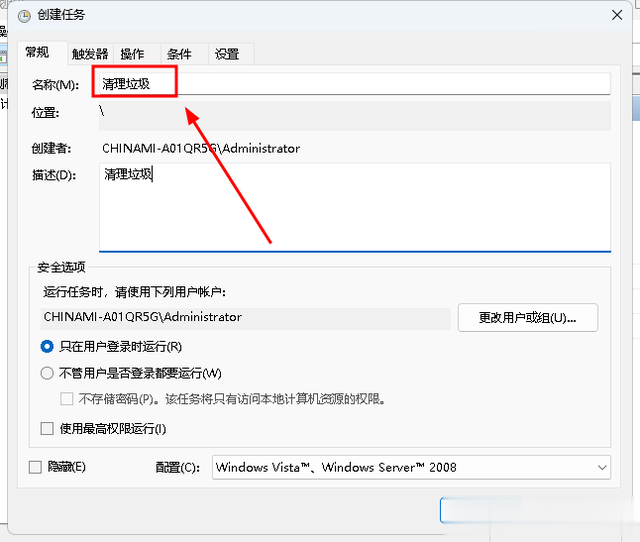Click the 名称 input field
Image resolution: width=640 pixels, height=542 pixels.
[x=355, y=84]
